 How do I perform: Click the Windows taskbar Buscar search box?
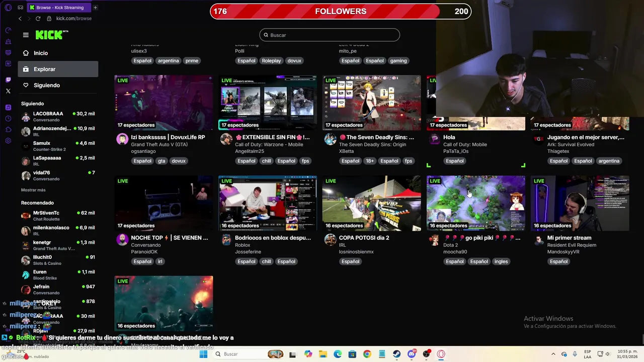[x=249, y=354]
